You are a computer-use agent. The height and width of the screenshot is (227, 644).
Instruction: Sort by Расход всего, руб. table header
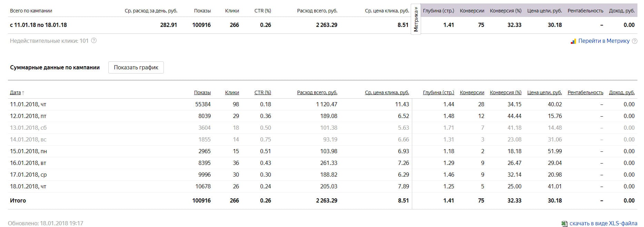(317, 92)
